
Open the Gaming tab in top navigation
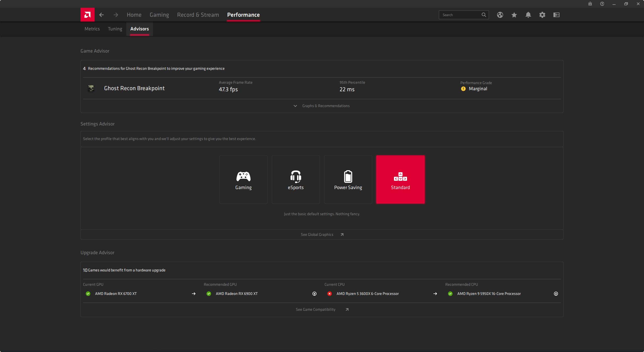click(159, 15)
